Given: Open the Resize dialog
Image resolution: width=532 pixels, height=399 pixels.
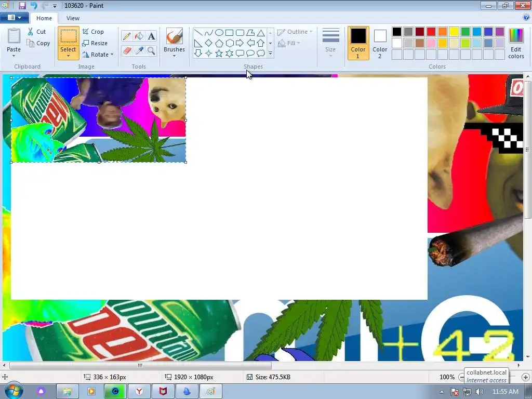Looking at the screenshot, I should click(95, 43).
